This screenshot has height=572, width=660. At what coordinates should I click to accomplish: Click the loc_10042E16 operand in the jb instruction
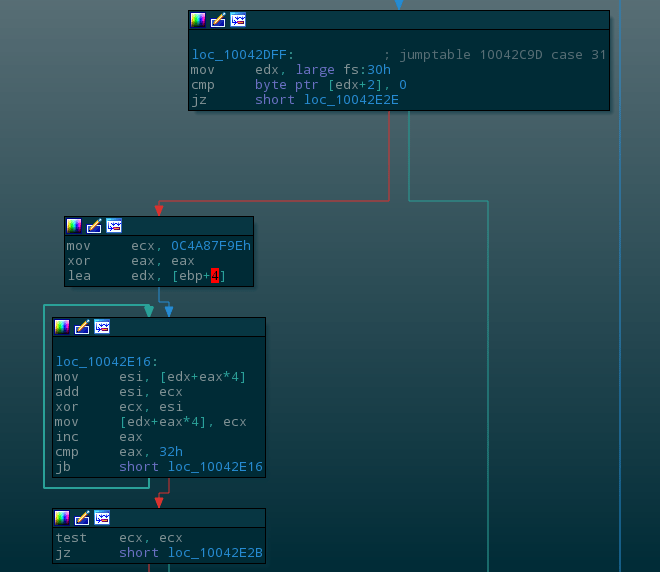tap(215, 467)
